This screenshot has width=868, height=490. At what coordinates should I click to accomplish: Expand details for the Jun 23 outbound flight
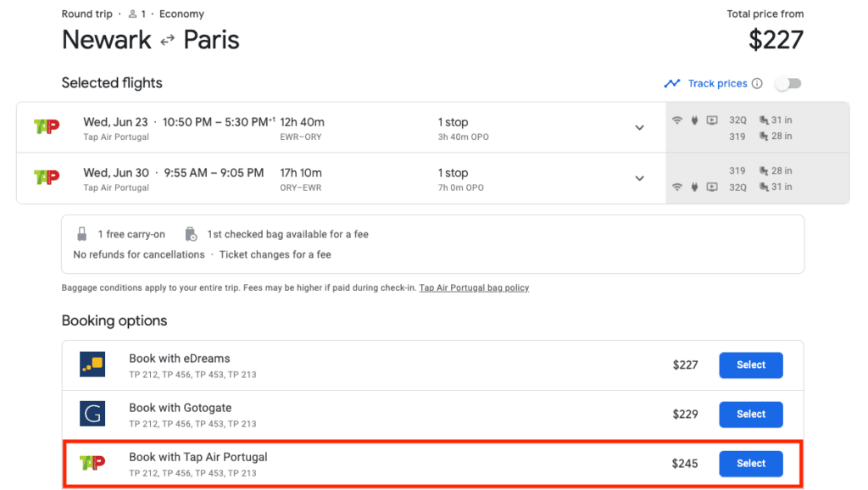640,126
